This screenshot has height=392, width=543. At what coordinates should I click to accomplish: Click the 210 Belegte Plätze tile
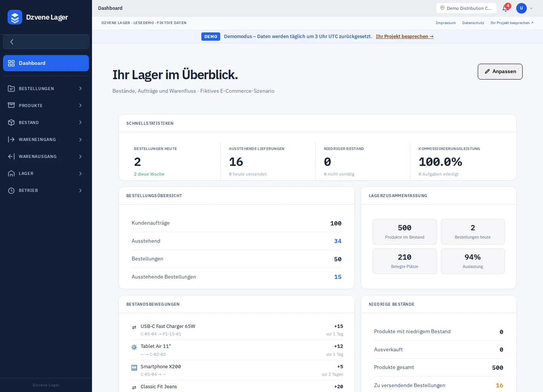[x=405, y=261]
